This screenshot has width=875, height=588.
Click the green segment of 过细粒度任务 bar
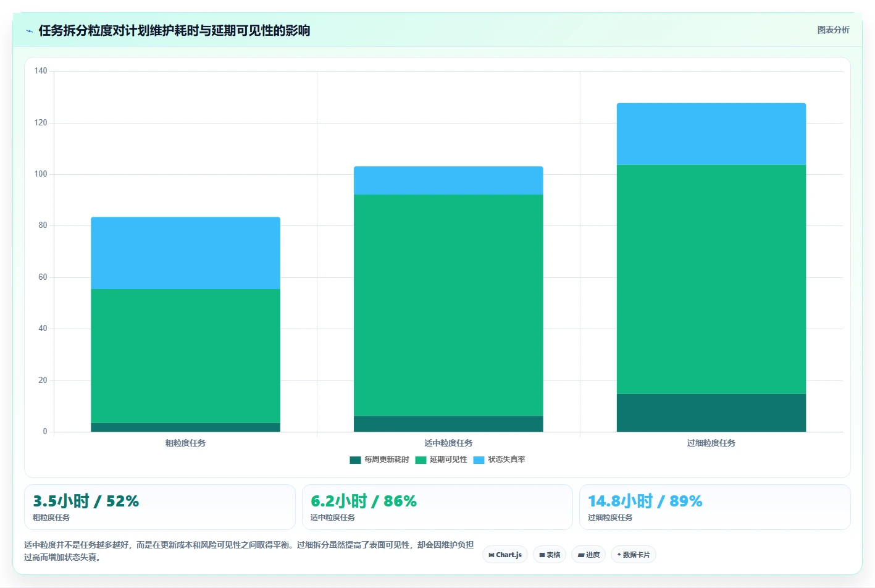click(x=711, y=279)
